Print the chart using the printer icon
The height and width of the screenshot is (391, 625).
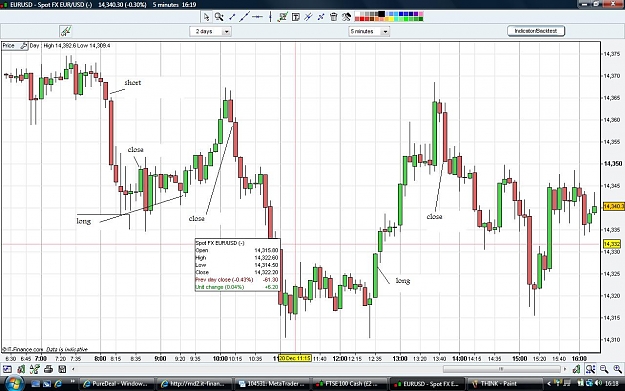[48, 369]
